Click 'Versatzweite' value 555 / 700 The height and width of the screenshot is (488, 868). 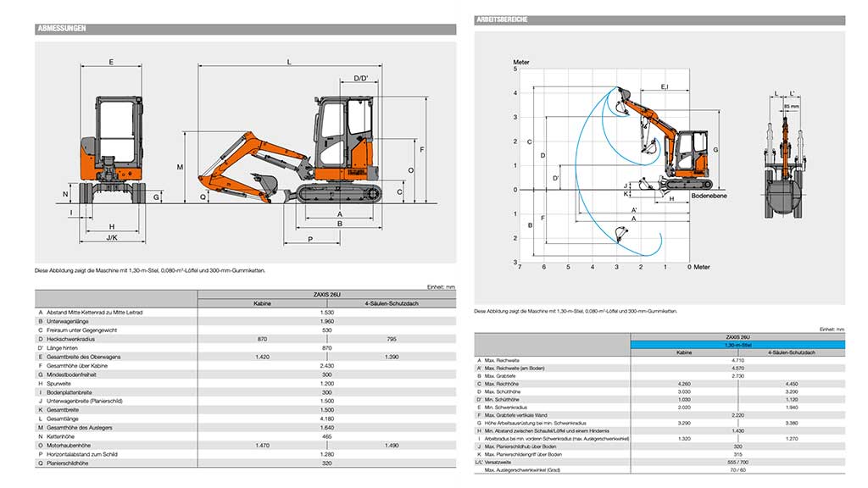click(737, 462)
